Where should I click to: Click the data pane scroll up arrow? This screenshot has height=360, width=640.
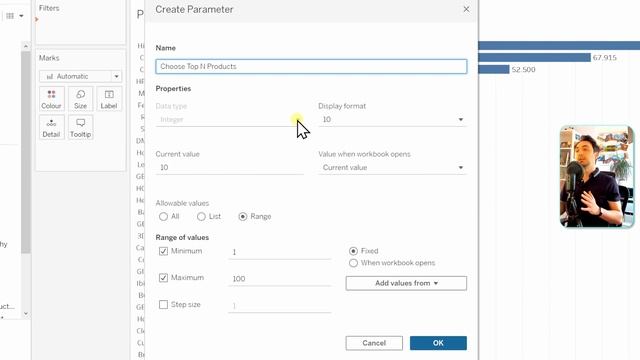pyautogui.click(x=26, y=46)
